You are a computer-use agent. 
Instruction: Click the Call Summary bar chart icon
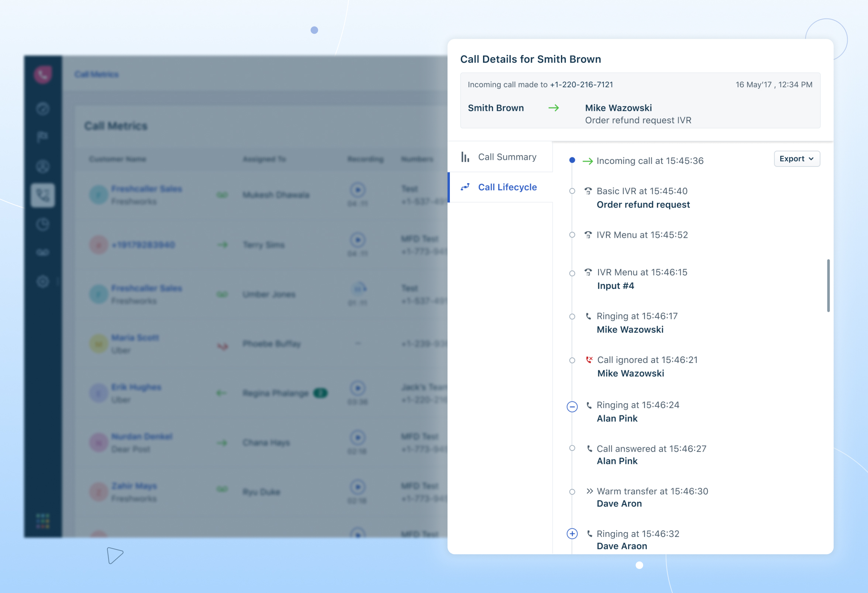point(465,157)
